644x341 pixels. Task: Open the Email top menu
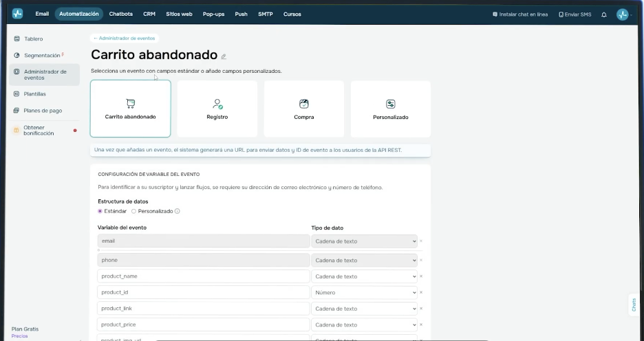(x=42, y=14)
